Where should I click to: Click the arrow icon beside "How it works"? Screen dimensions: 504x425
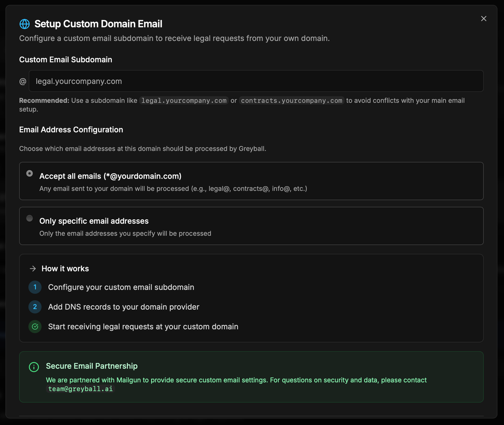point(33,269)
